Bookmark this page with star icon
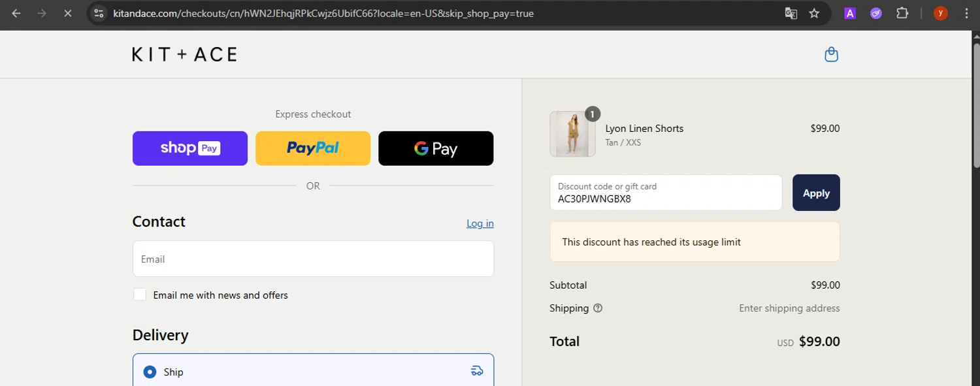 coord(814,13)
